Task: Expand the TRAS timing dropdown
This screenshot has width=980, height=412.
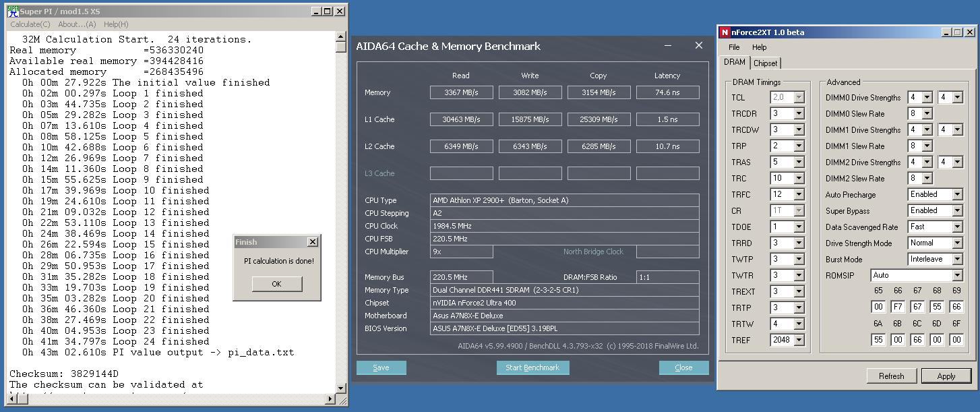Action: pyautogui.click(x=799, y=162)
